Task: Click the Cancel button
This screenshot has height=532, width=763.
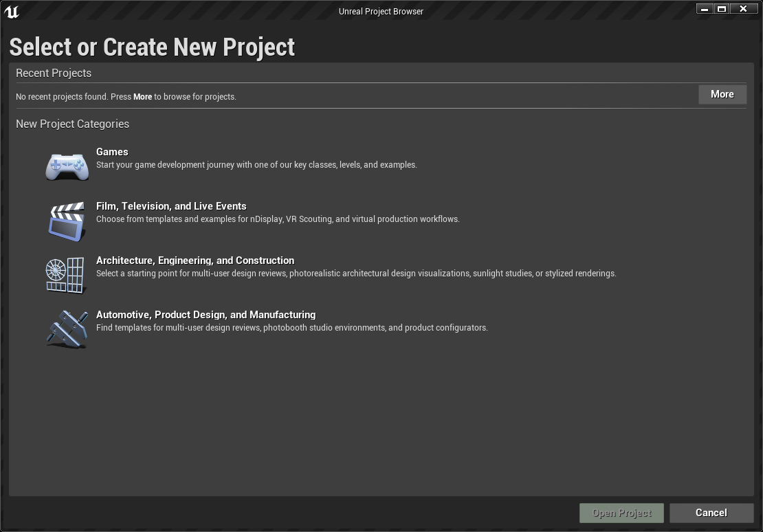Action: [711, 513]
